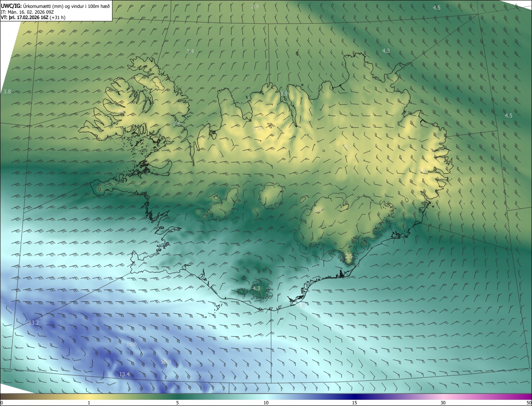This screenshot has width=532, height=406.
Task: Click the 1 tick on the color scale
Action: point(89,403)
